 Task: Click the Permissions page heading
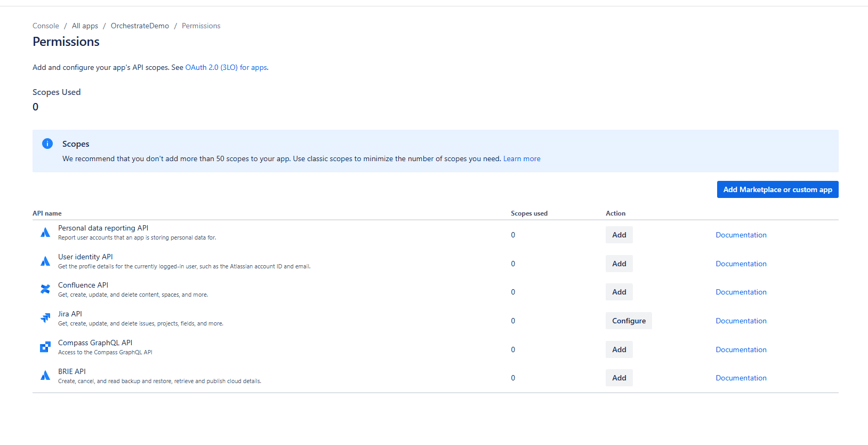tap(66, 42)
